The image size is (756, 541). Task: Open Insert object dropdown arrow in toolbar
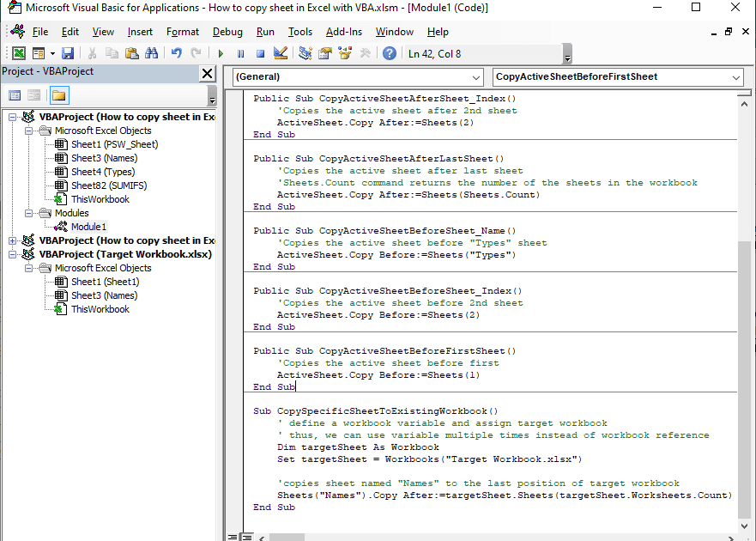(x=52, y=53)
